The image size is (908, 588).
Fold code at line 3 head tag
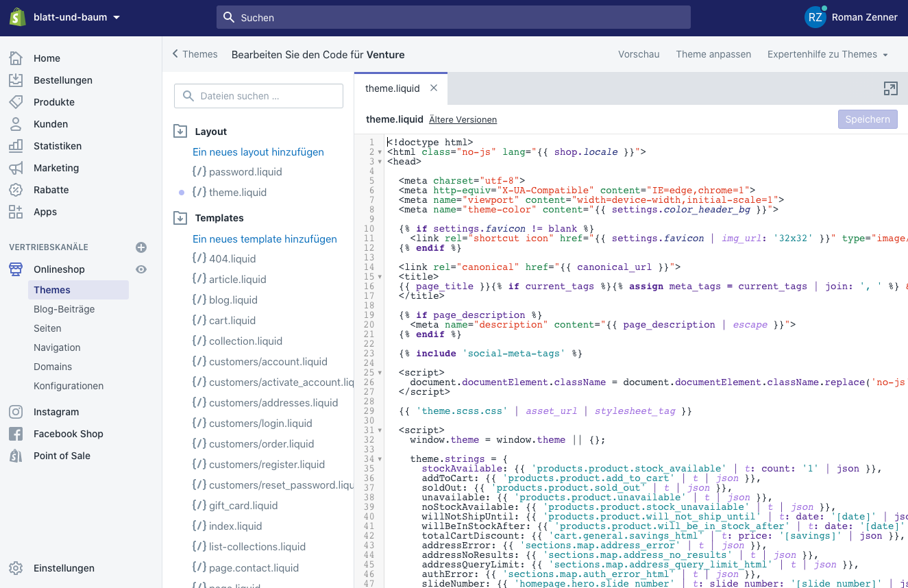pos(380,162)
